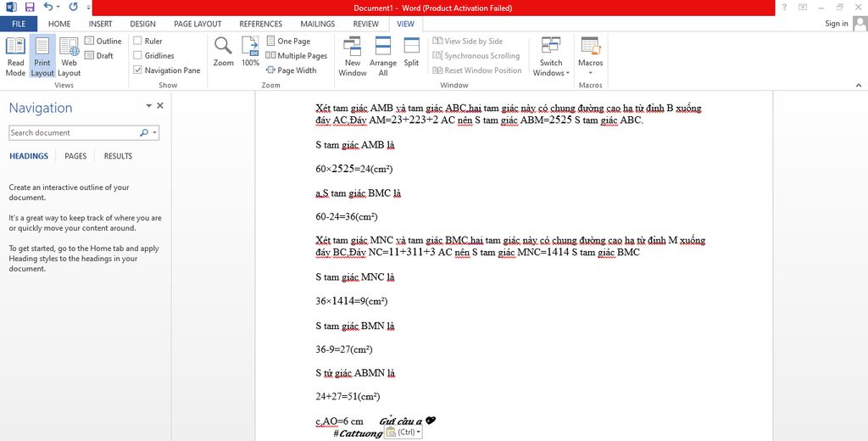The width and height of the screenshot is (868, 441).
Task: Click the search magnifier in Navigation pane
Action: coord(144,133)
